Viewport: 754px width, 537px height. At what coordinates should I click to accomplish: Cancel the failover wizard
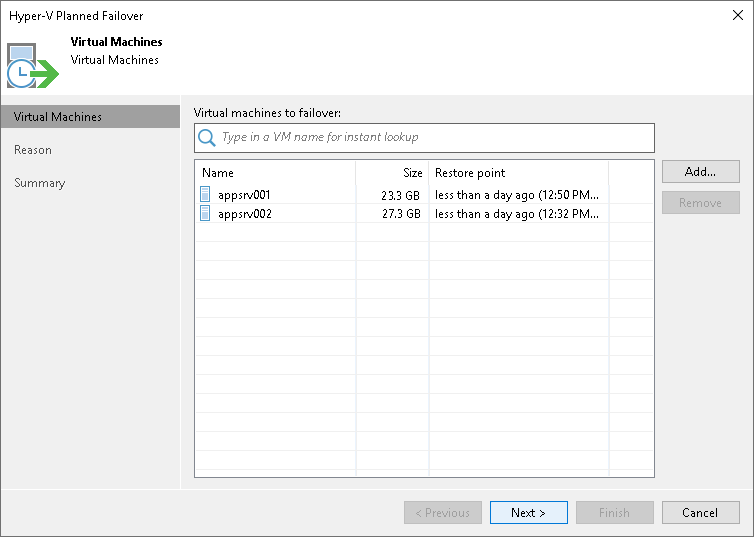click(701, 512)
